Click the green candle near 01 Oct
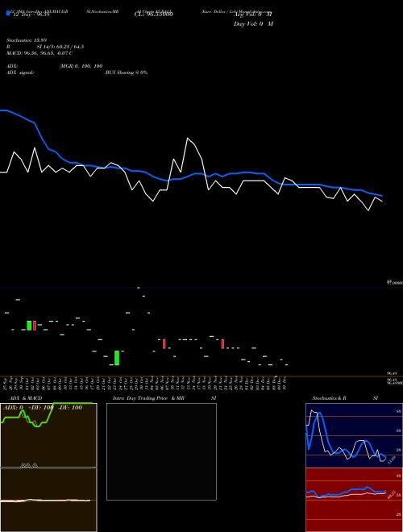403x532 pixels. click(x=29, y=326)
